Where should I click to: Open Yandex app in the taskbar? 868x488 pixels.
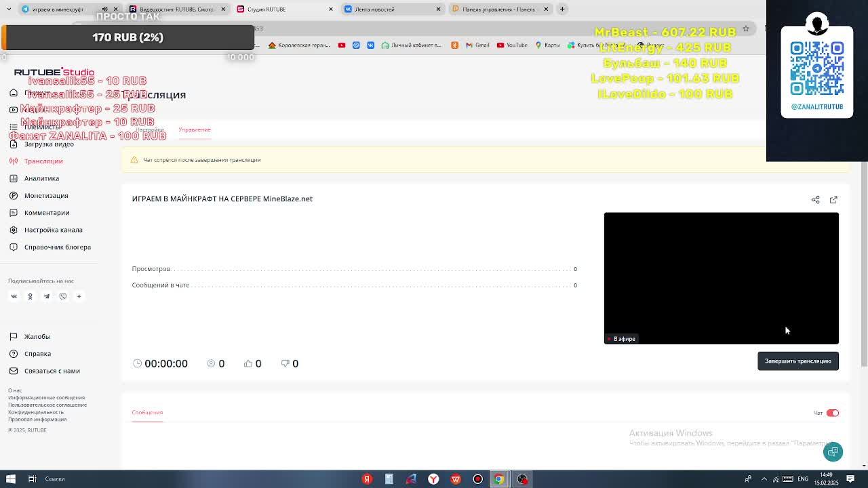pos(367,479)
